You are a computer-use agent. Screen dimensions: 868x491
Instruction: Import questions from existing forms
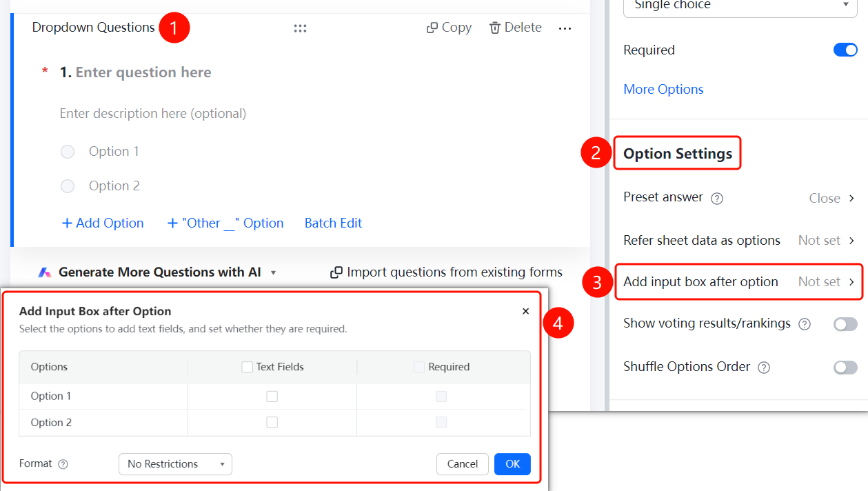[447, 272]
